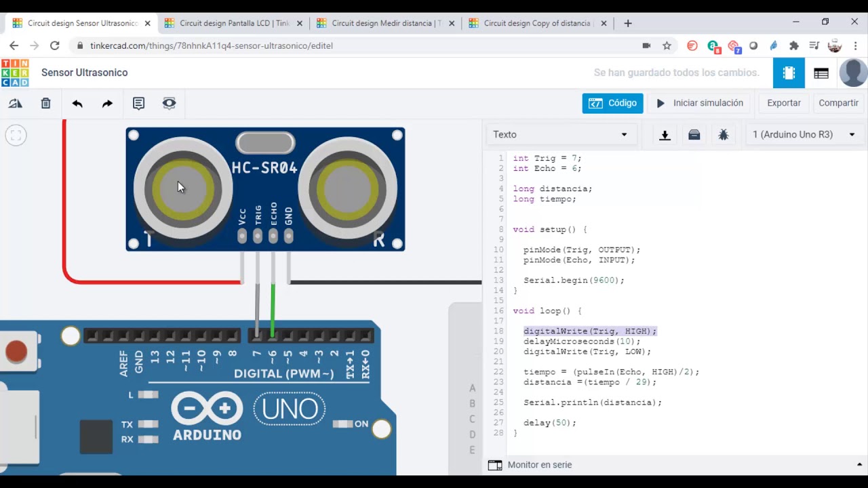Click the highlighted 'digitalWrite(Trig, HIGH);' line
Image resolution: width=868 pixels, height=488 pixels.
click(x=590, y=331)
